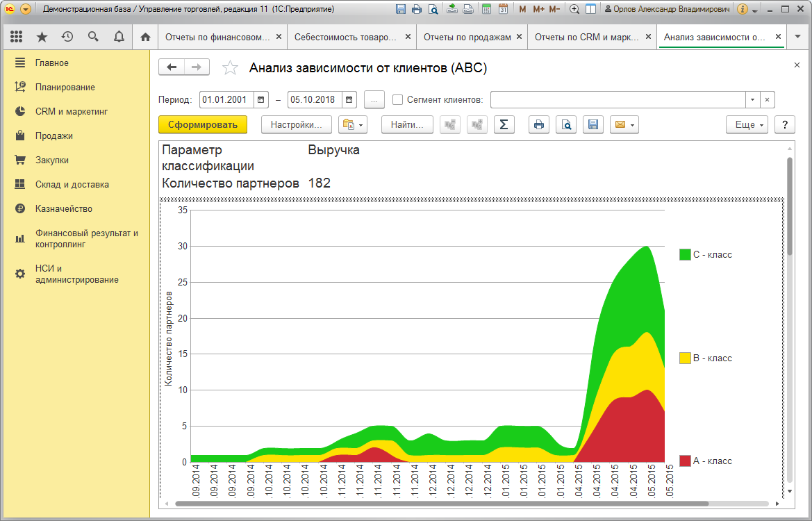Enable the Сегмент клиентов checkbox
Image resolution: width=812 pixels, height=521 pixels.
[398, 99]
